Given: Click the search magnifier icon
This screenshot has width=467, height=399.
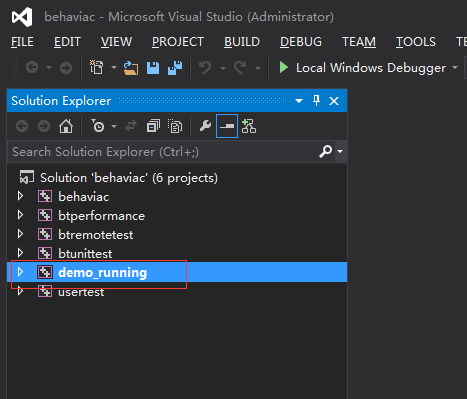Looking at the screenshot, I should click(325, 152).
